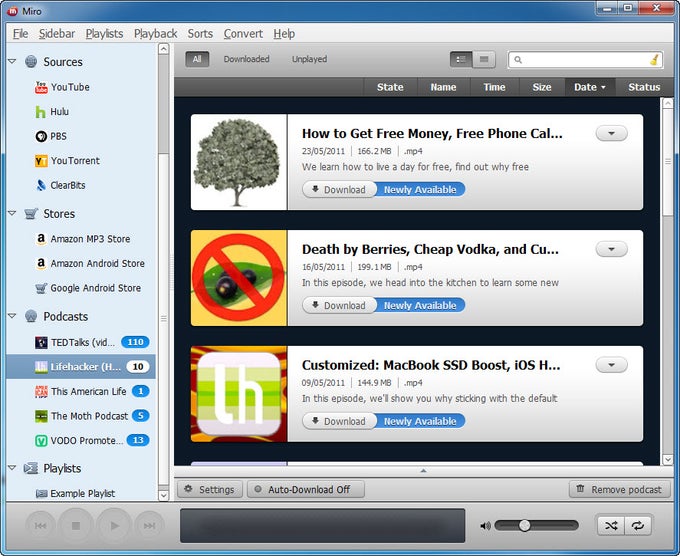680x556 pixels.
Task: Open the YouTube source icon
Action: click(x=41, y=87)
